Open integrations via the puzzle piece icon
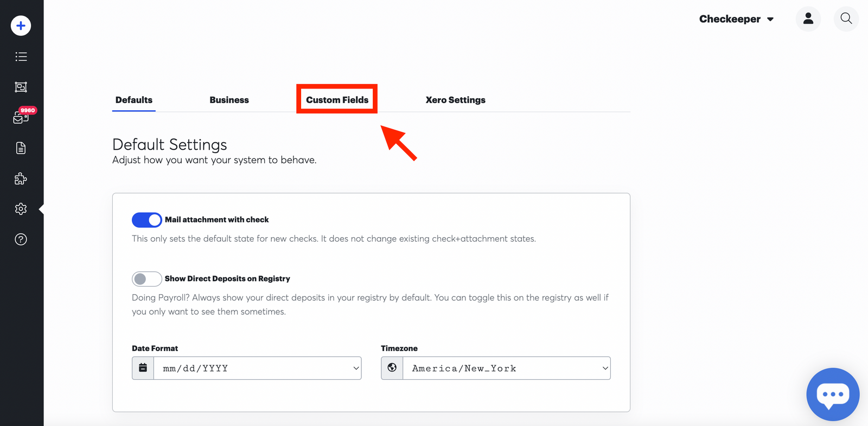868x426 pixels. click(21, 179)
